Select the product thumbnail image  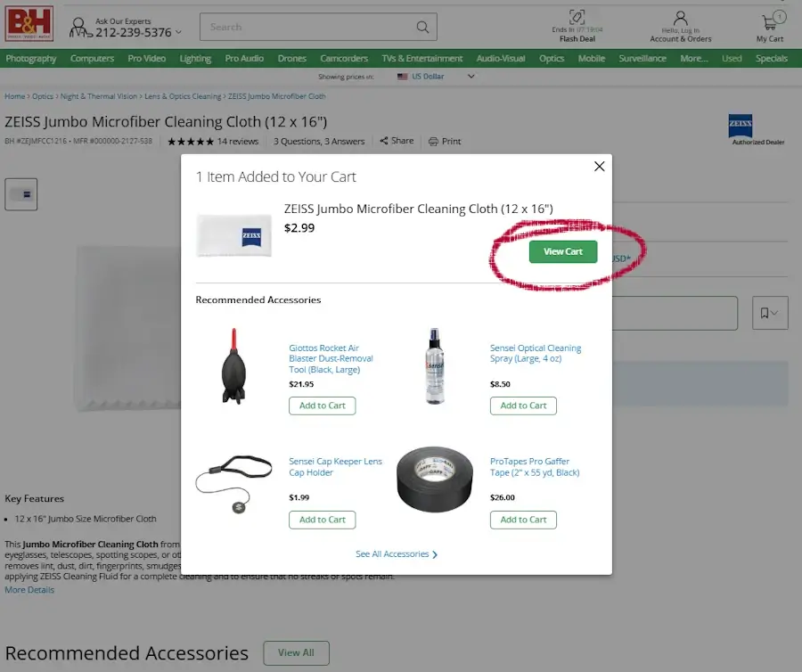pyautogui.click(x=21, y=194)
